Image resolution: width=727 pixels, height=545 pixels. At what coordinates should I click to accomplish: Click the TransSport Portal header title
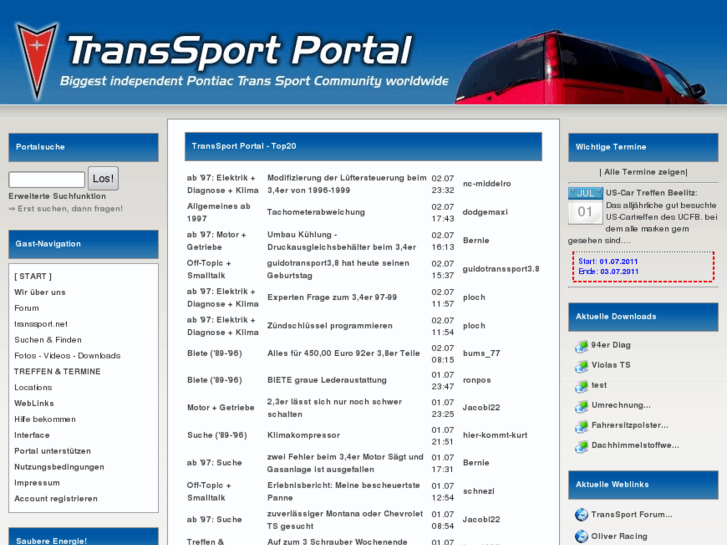tap(240, 50)
